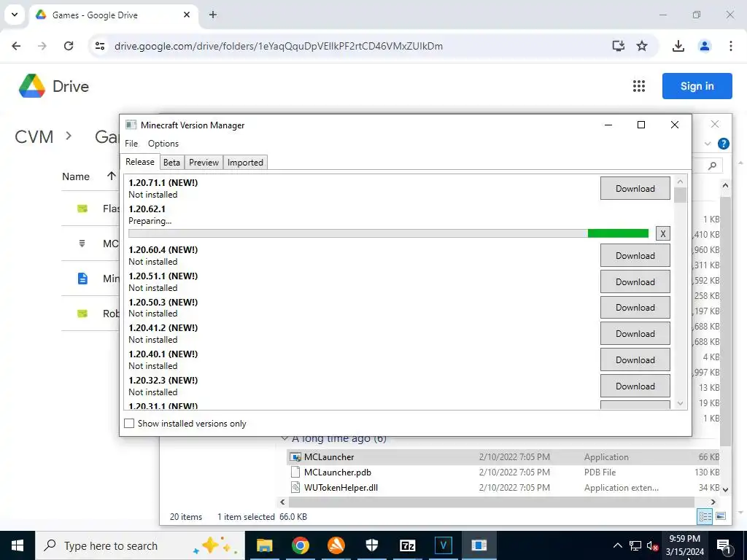This screenshot has height=560, width=747.
Task: Select MCLauncher application in File Explorer
Action: [x=505, y=457]
